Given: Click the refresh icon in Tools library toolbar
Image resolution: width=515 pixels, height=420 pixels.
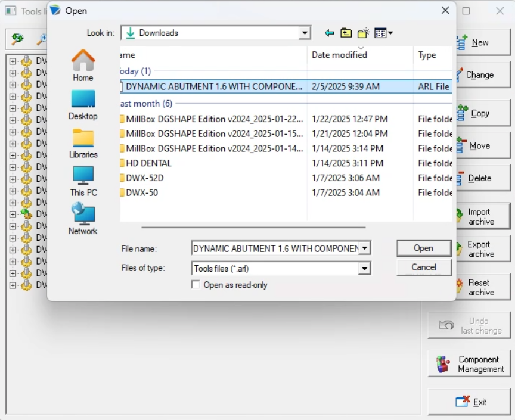Looking at the screenshot, I should click(17, 39).
